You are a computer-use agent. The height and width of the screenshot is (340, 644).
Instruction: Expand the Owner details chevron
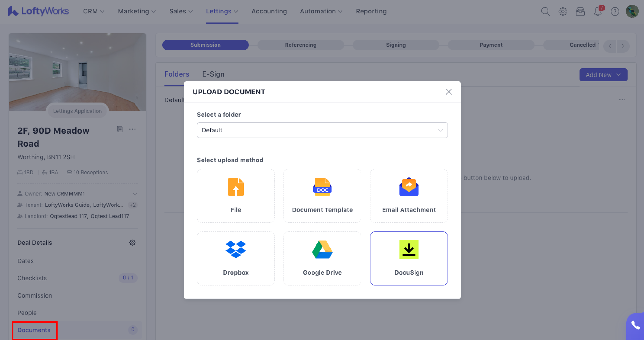point(135,194)
